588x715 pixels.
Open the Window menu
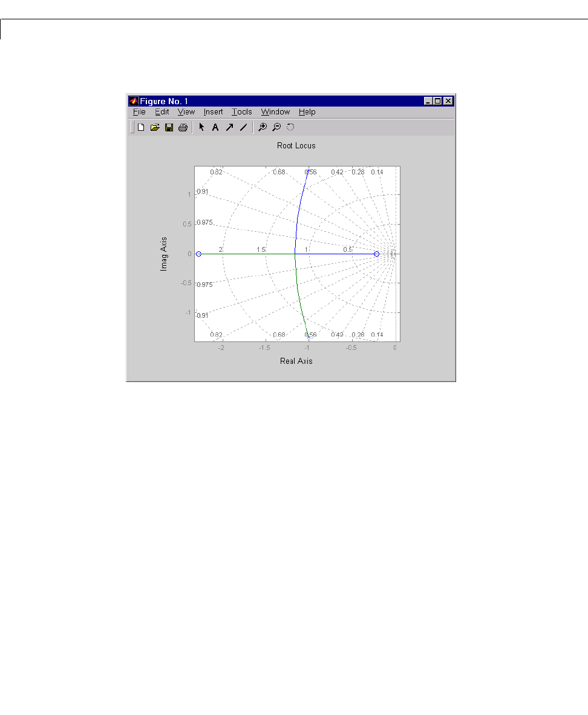point(276,112)
